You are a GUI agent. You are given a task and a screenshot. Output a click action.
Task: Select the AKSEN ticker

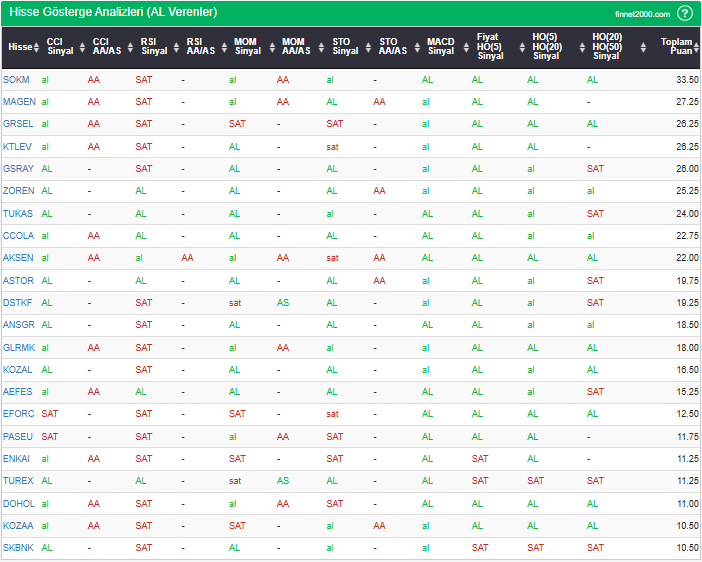tap(18, 257)
